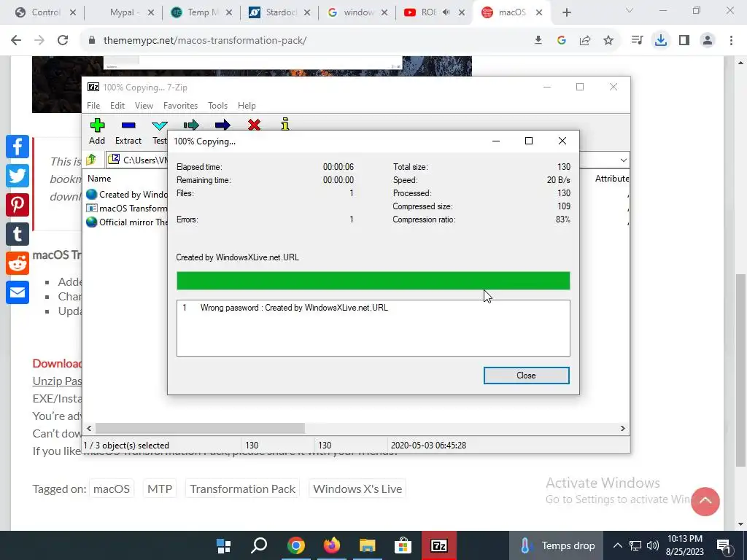Open the View menu in 7-Zip
747x560 pixels.
coord(144,106)
